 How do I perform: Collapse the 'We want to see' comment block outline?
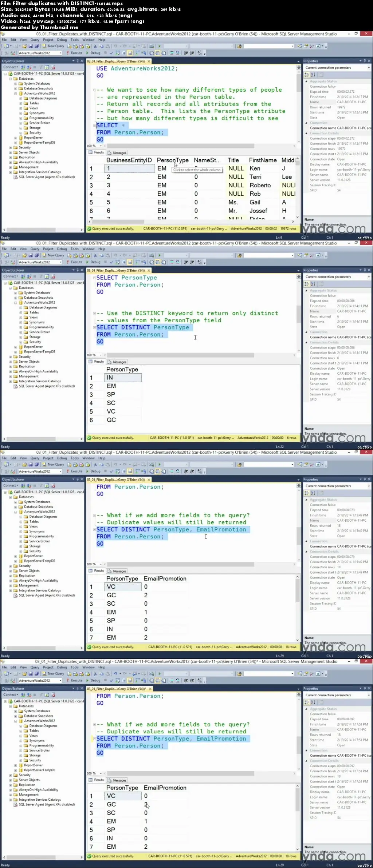(x=94, y=90)
